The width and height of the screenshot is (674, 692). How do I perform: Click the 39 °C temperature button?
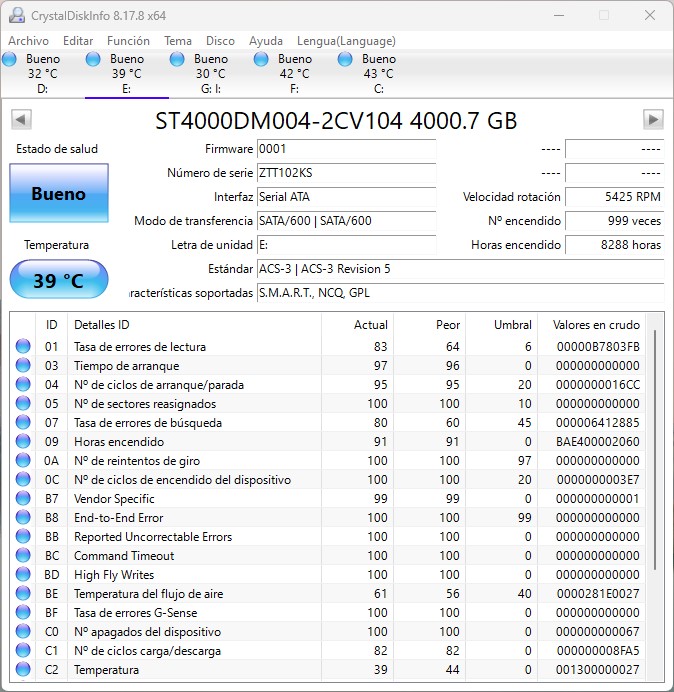pos(59,280)
